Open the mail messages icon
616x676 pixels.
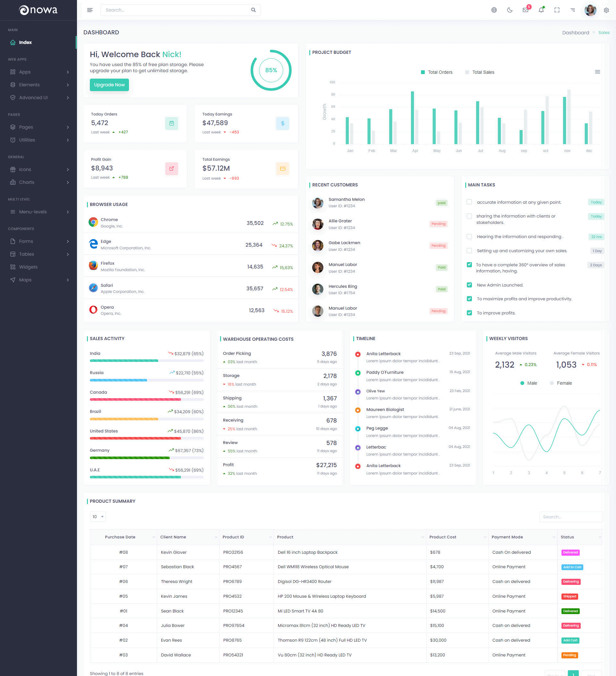tap(525, 10)
